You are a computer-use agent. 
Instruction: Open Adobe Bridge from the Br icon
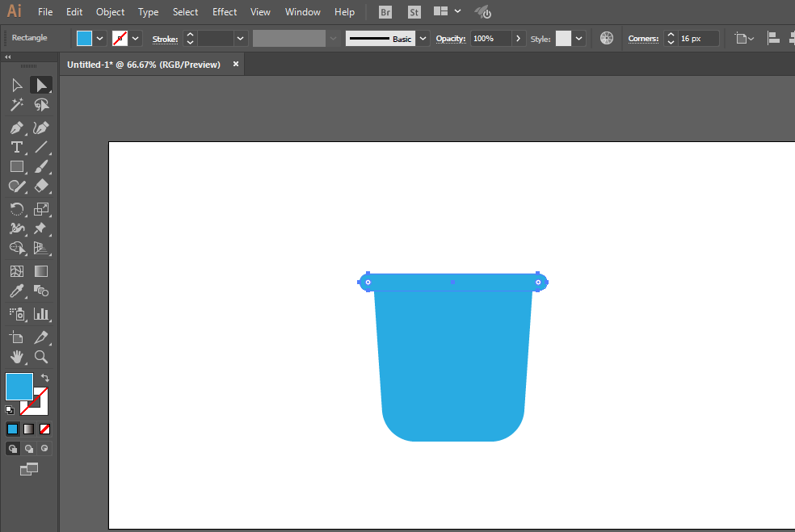point(385,12)
